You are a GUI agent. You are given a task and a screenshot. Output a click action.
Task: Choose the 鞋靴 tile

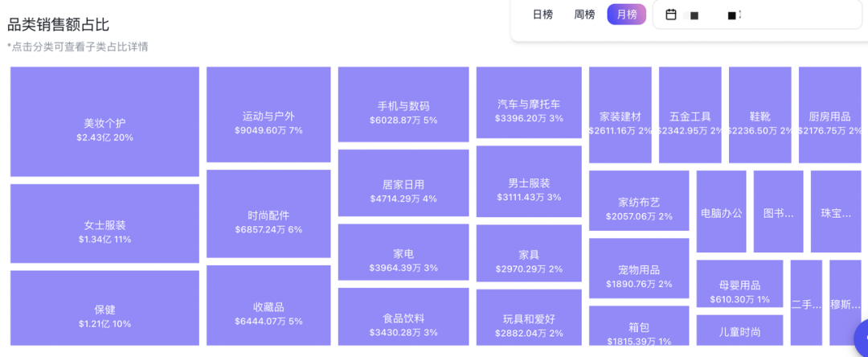[760, 115]
